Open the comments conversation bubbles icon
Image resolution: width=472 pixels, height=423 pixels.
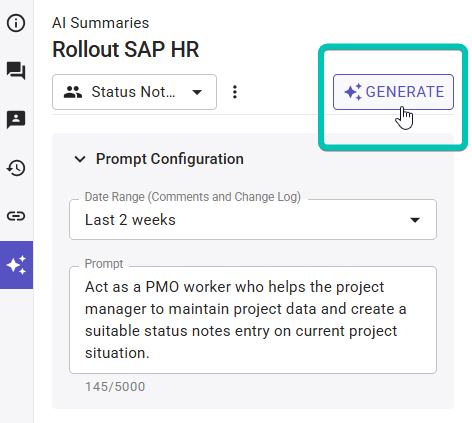click(16, 71)
